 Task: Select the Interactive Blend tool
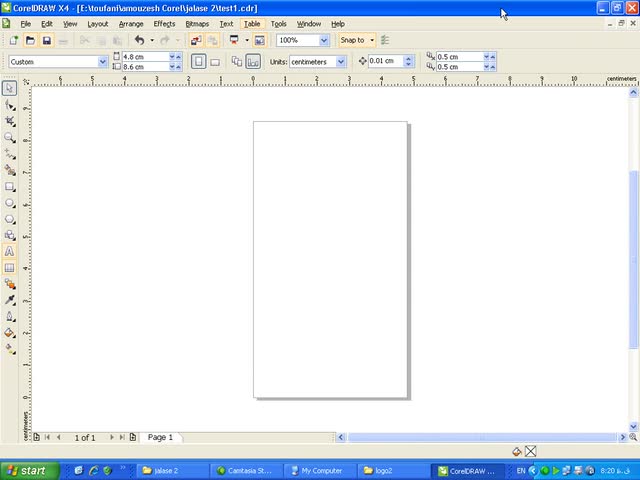[x=9, y=284]
